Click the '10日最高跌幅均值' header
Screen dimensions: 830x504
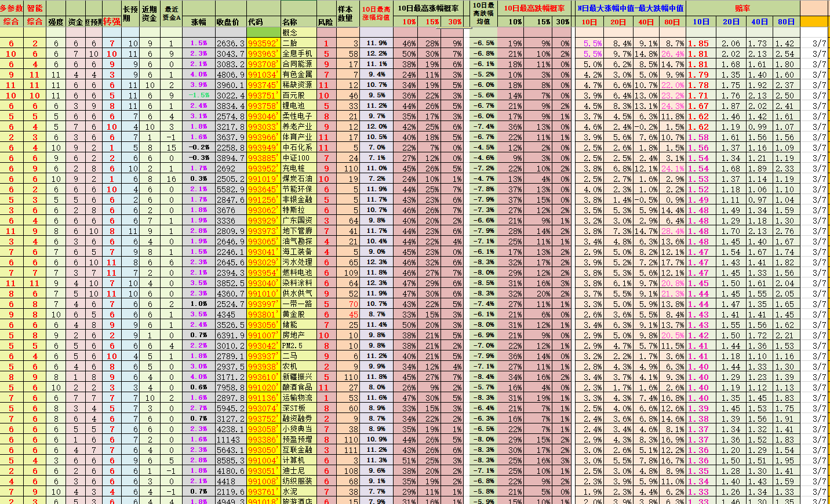pyautogui.click(x=483, y=13)
